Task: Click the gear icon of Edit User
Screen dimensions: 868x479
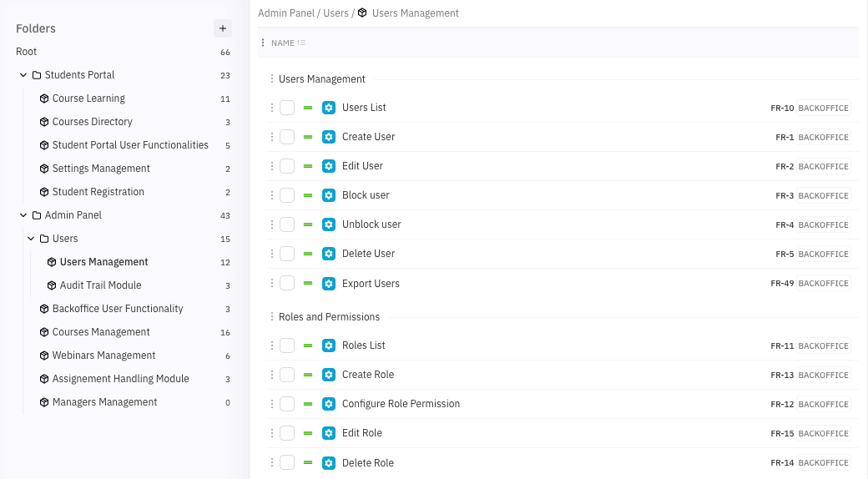Action: tap(329, 166)
